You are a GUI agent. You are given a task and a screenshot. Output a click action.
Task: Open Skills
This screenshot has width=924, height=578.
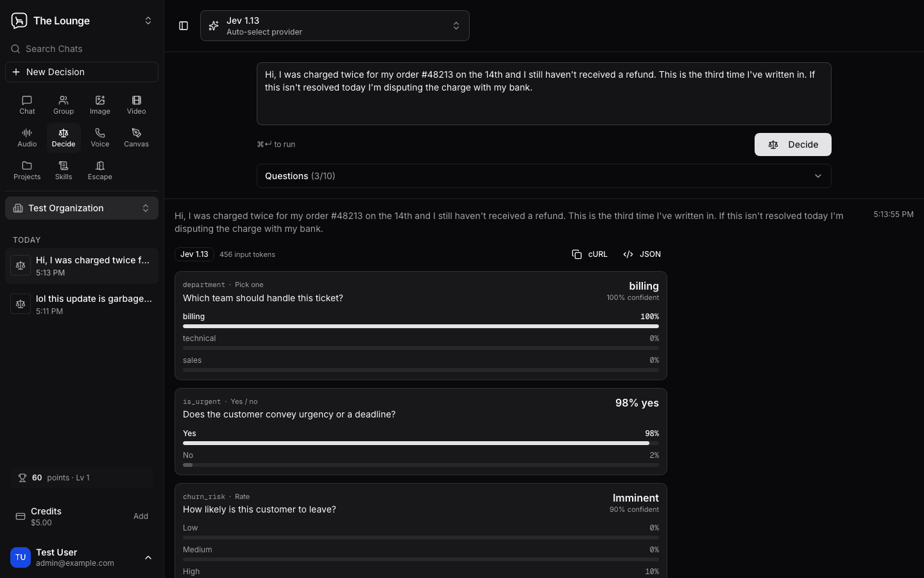tap(64, 170)
